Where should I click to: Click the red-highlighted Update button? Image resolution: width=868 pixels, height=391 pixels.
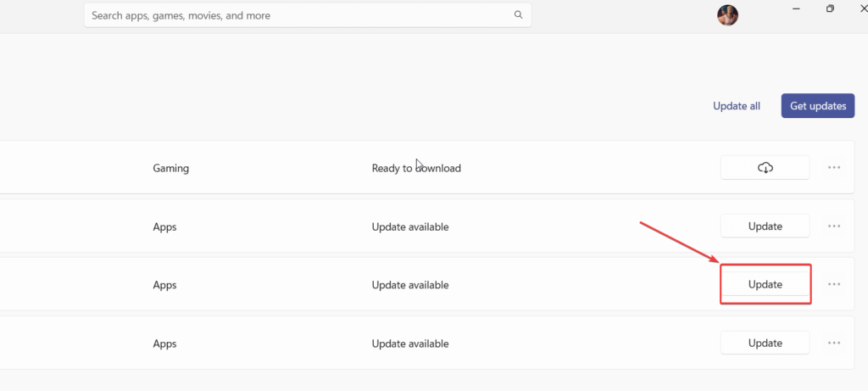[x=765, y=285]
